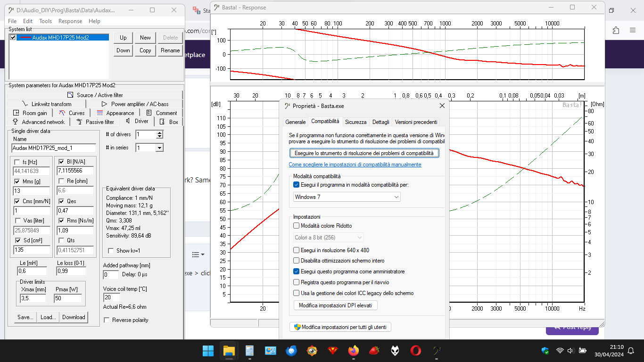Click the eye-logo app in taskbar
The image size is (644, 362).
coord(312,351)
